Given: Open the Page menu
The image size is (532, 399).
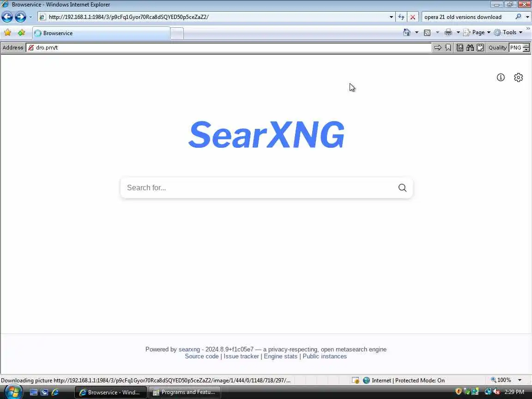Looking at the screenshot, I should (x=477, y=33).
